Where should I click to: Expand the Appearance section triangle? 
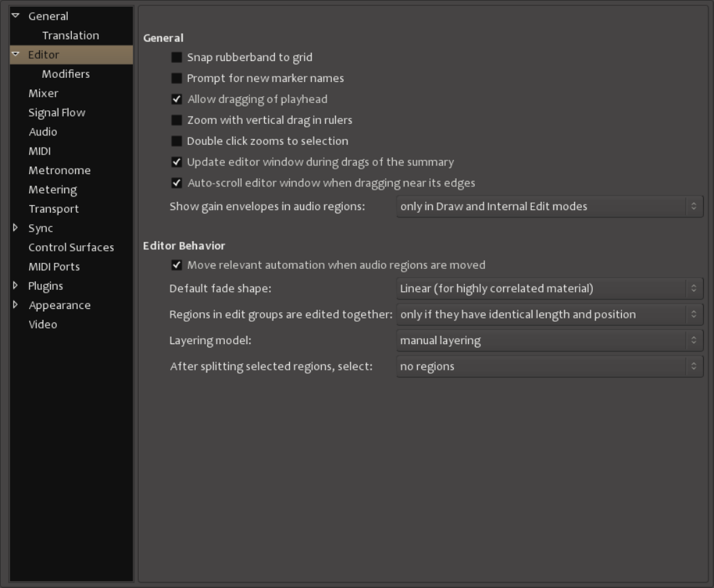coord(16,305)
